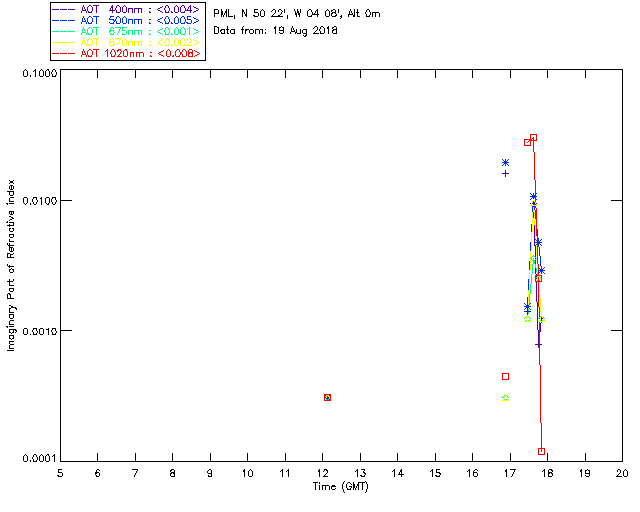The height and width of the screenshot is (512, 640).
Task: Select the purple plus marker below the highest blue asterisk
Action: [506, 174]
